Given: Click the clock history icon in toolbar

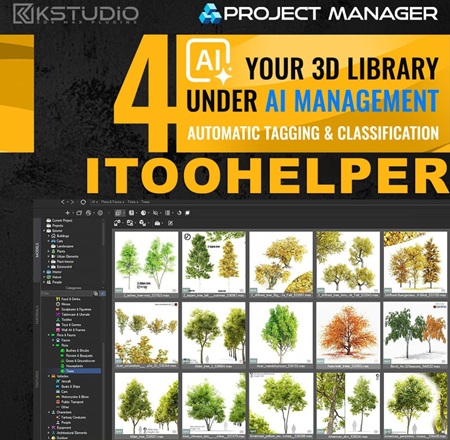Looking at the screenshot, I should [143, 213].
